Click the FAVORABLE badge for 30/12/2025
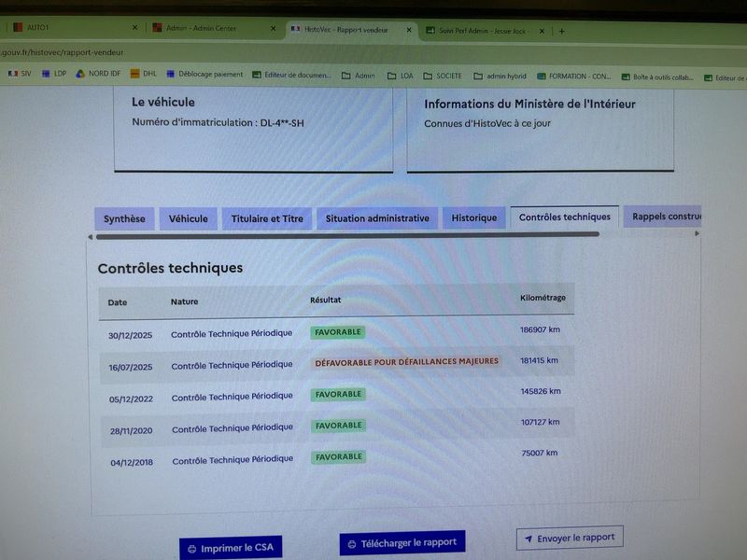747x560 pixels. point(338,332)
